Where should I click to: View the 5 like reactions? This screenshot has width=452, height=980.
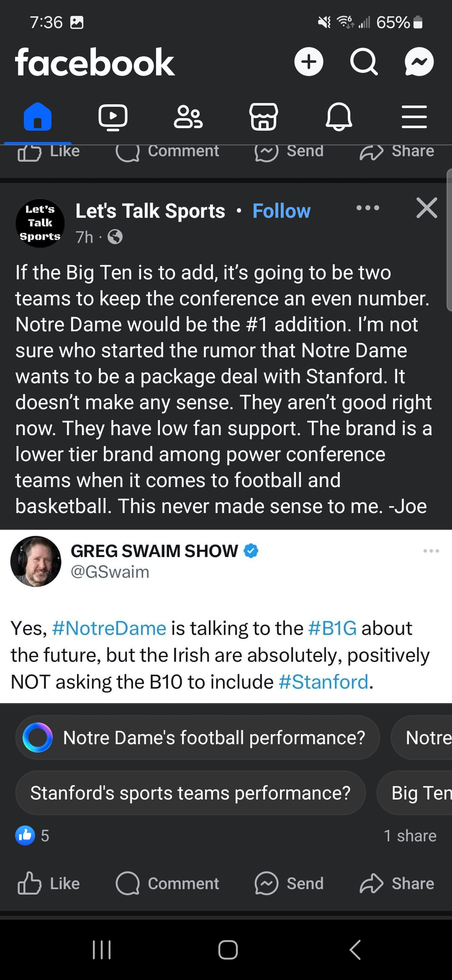[33, 836]
